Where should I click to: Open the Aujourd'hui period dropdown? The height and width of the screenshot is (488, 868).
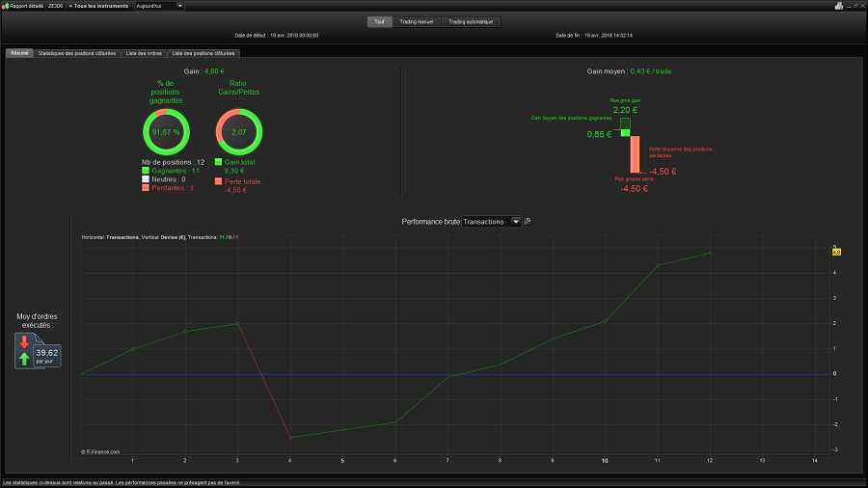(159, 6)
